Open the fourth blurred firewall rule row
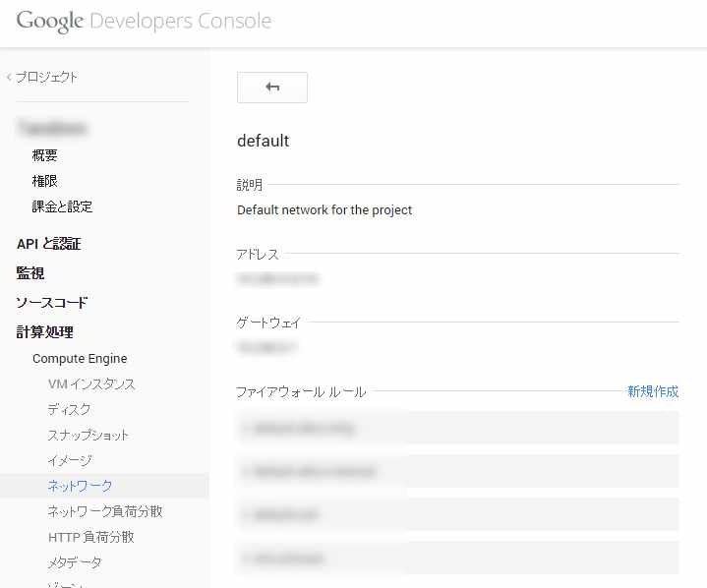 457,559
